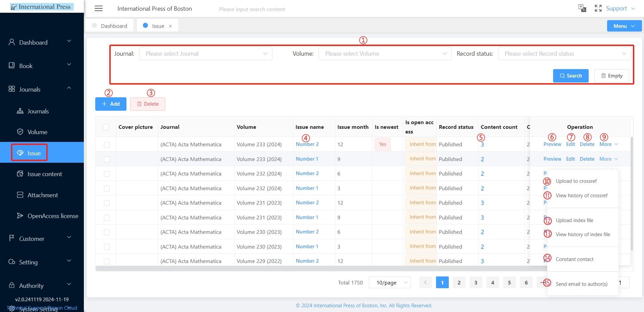
Task: Click the Issue content icon
Action: [20, 174]
